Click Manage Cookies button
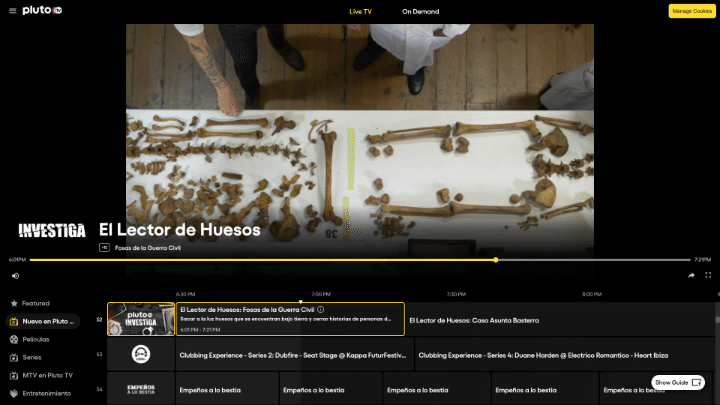 [x=692, y=11]
